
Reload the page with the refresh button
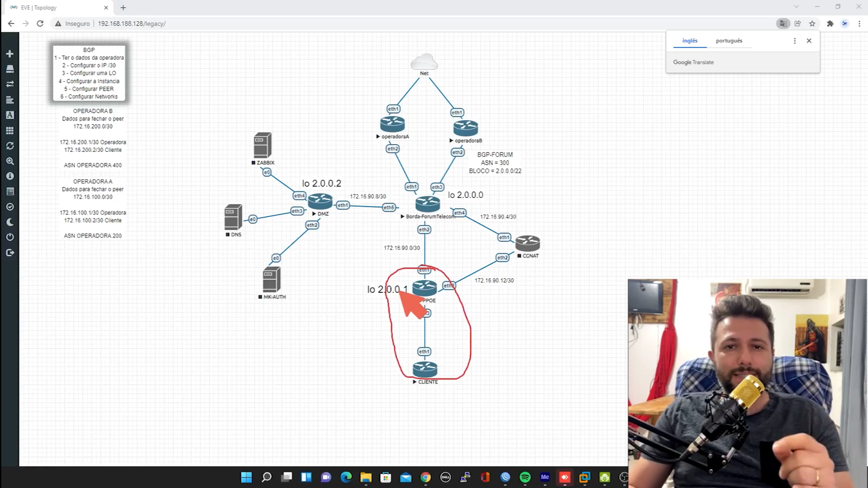[x=40, y=23]
